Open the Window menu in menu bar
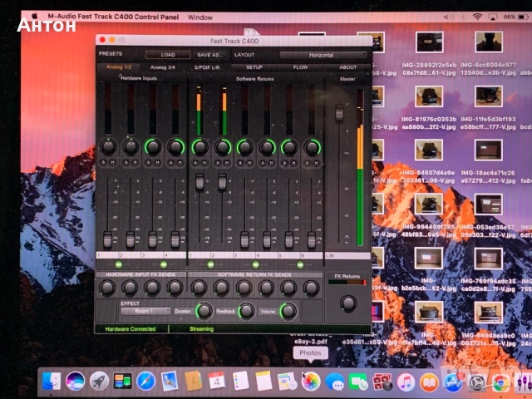Viewport: 532px width, 399px height. 199,17
